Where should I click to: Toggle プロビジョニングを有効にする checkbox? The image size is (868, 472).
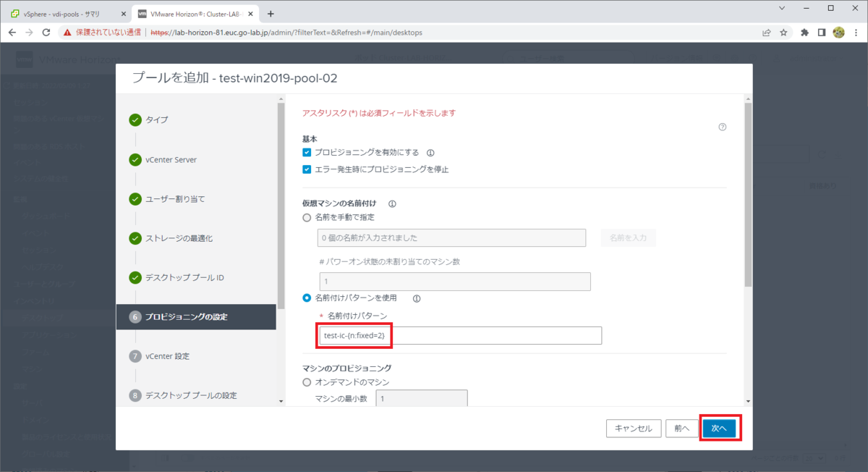307,153
